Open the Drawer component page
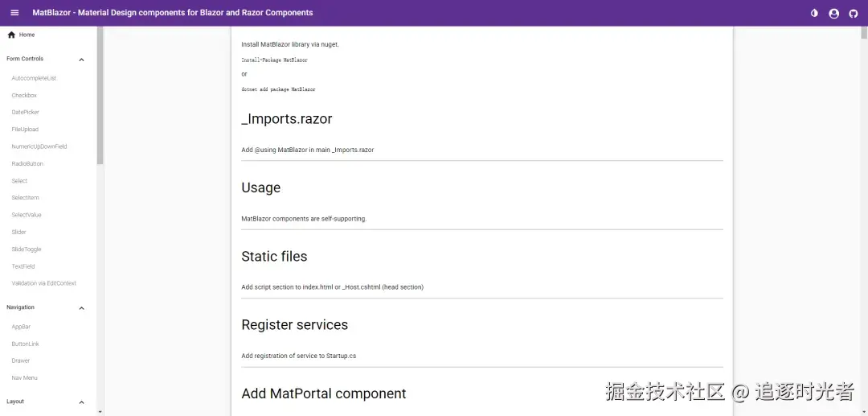 (20, 360)
